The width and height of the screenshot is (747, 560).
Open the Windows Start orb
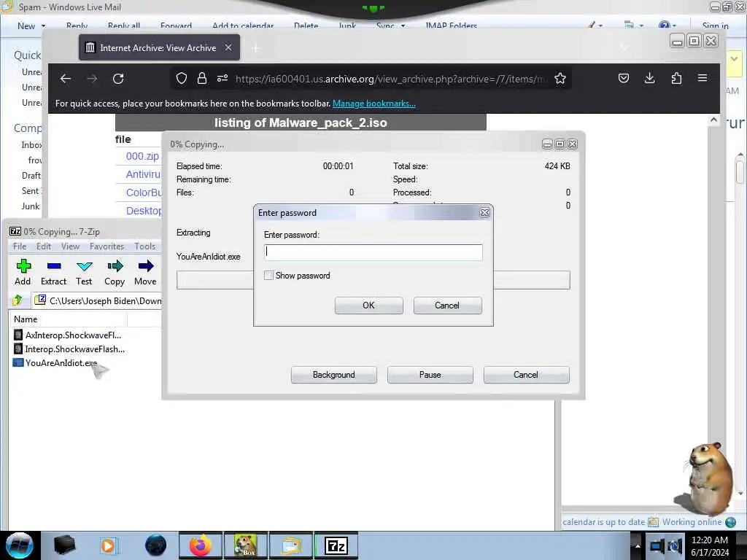(20, 545)
